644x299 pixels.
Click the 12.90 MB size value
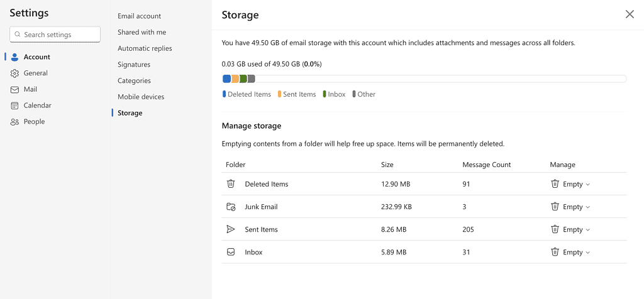[396, 184]
